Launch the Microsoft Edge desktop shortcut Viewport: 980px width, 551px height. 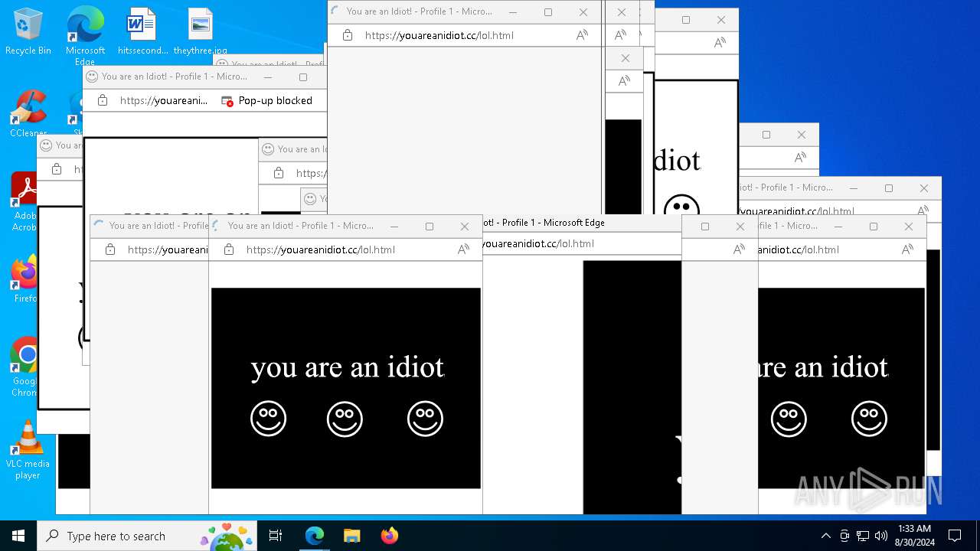click(85, 34)
